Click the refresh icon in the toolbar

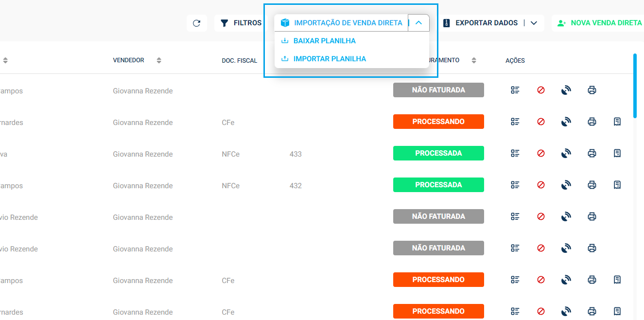coord(196,23)
